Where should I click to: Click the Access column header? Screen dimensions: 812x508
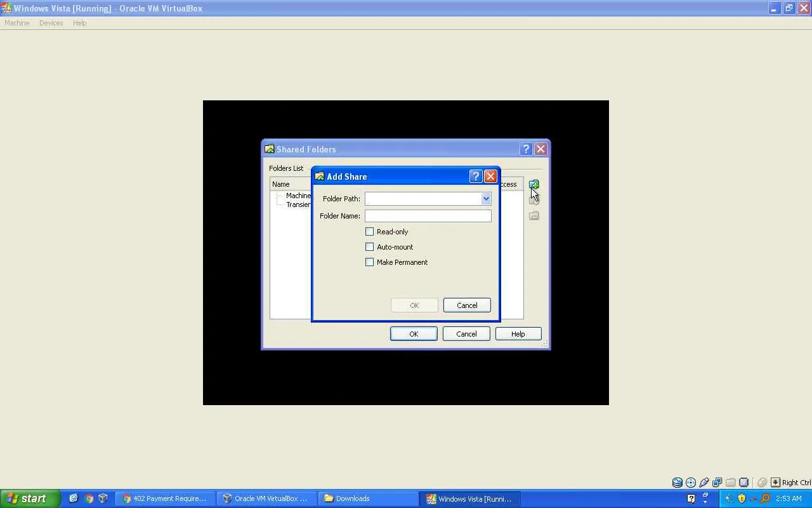[x=511, y=184]
